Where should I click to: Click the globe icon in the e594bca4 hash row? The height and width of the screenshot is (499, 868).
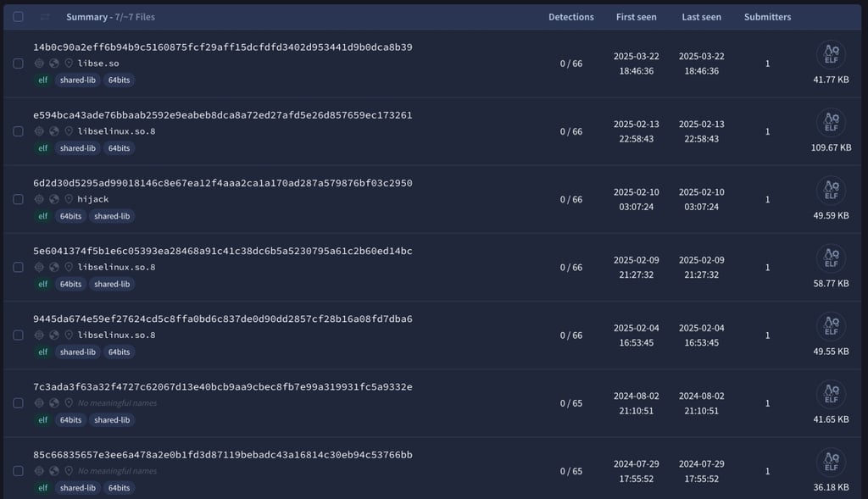tap(53, 131)
